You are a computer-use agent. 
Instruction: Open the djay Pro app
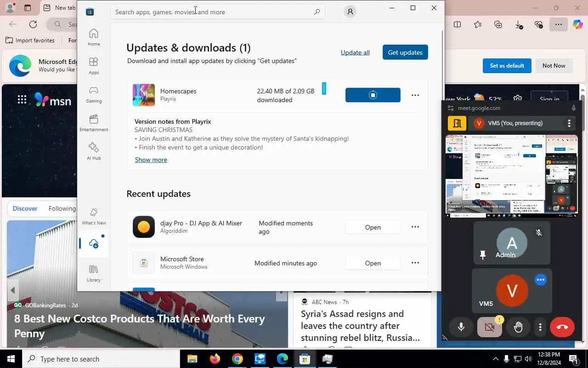coord(373,227)
